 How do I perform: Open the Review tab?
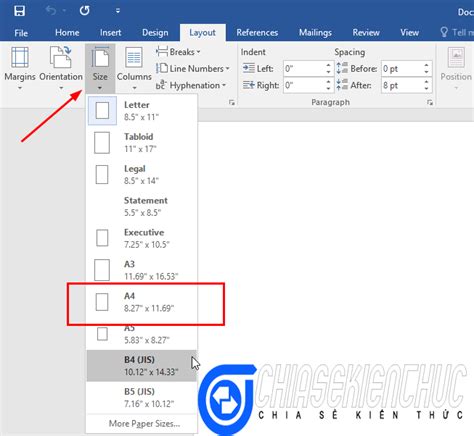point(366,33)
